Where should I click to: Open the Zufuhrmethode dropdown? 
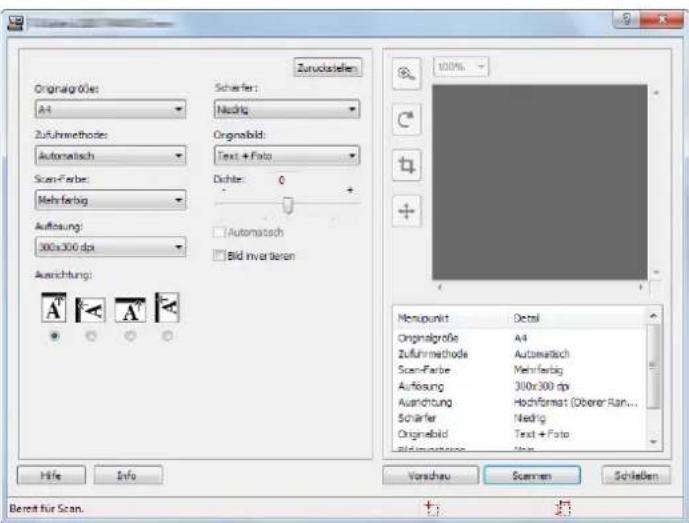110,156
